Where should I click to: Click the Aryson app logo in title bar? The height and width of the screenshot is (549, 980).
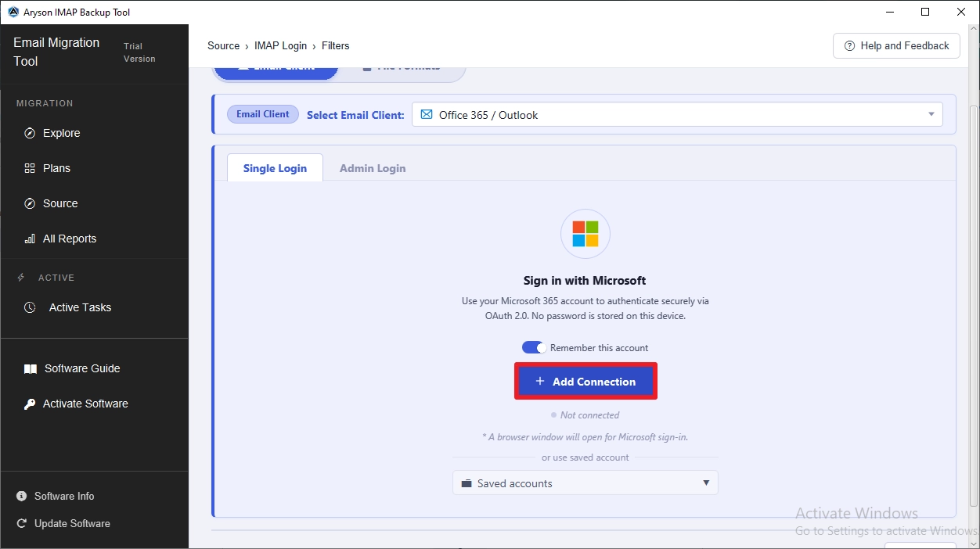tap(13, 12)
